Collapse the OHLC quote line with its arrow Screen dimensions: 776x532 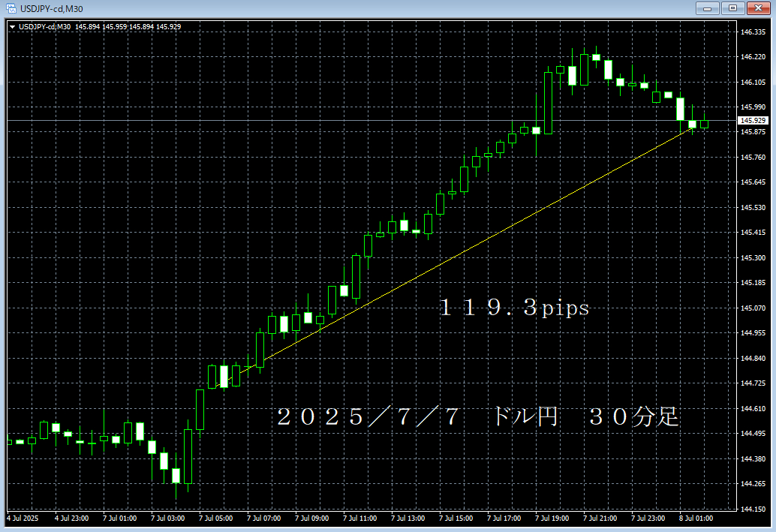click(13, 26)
